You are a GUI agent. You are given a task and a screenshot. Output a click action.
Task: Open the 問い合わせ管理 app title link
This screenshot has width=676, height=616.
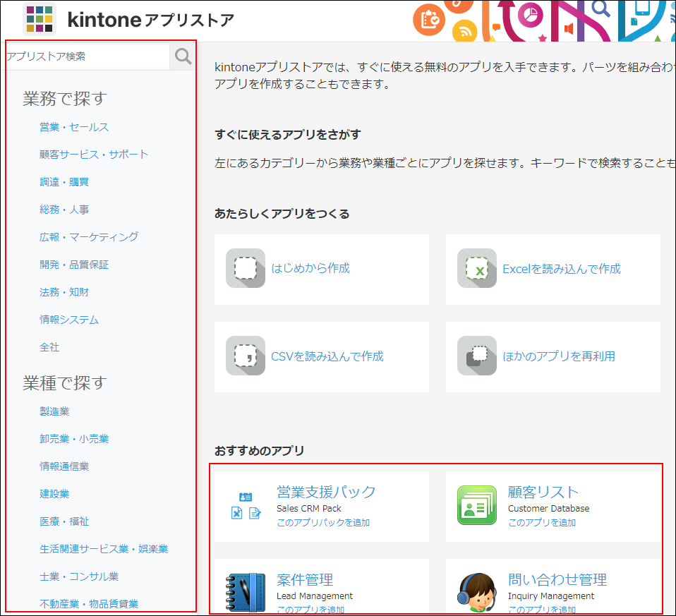click(557, 579)
